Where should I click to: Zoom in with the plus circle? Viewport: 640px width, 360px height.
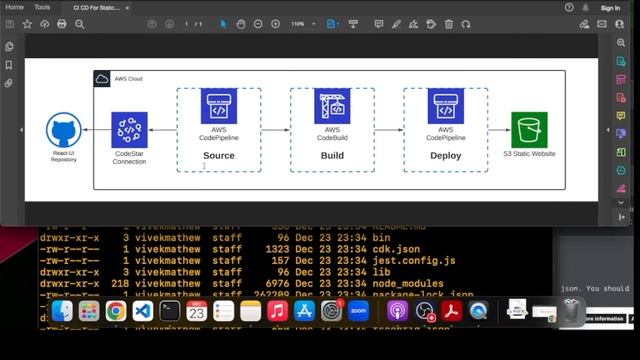point(276,24)
